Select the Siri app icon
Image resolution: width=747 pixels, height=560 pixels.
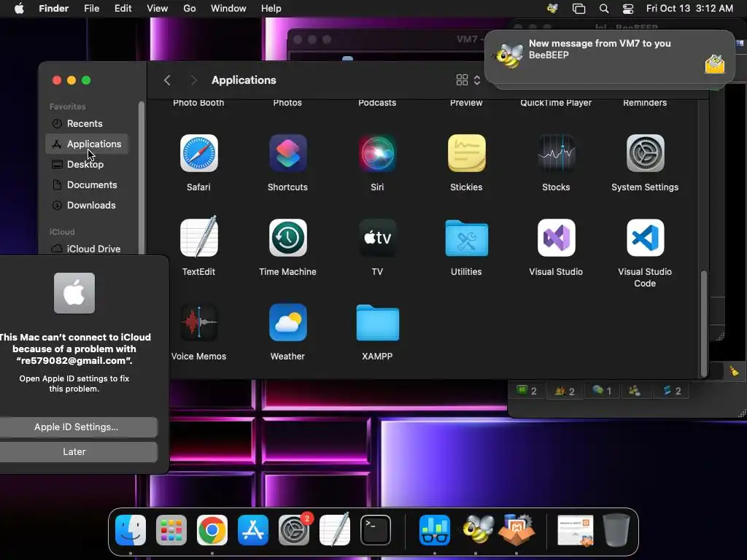tap(377, 153)
